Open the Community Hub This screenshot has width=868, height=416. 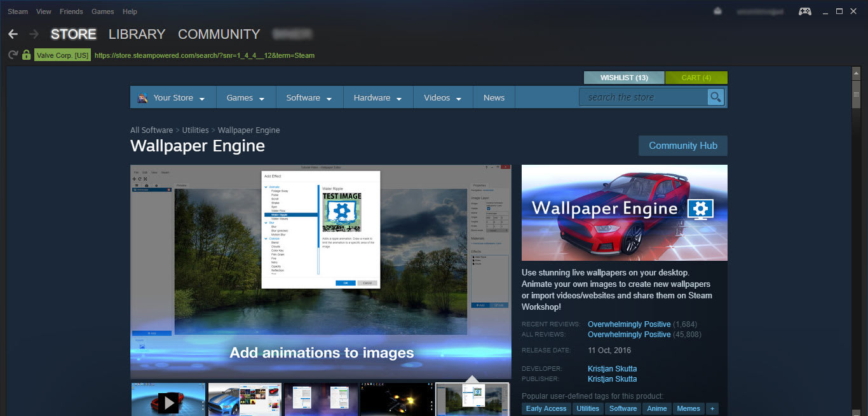click(682, 145)
